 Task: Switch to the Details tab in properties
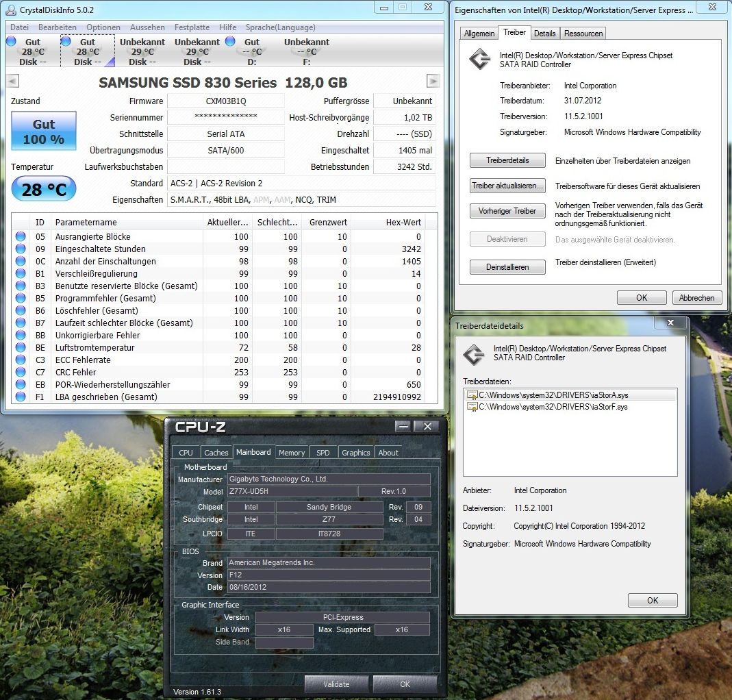point(545,33)
